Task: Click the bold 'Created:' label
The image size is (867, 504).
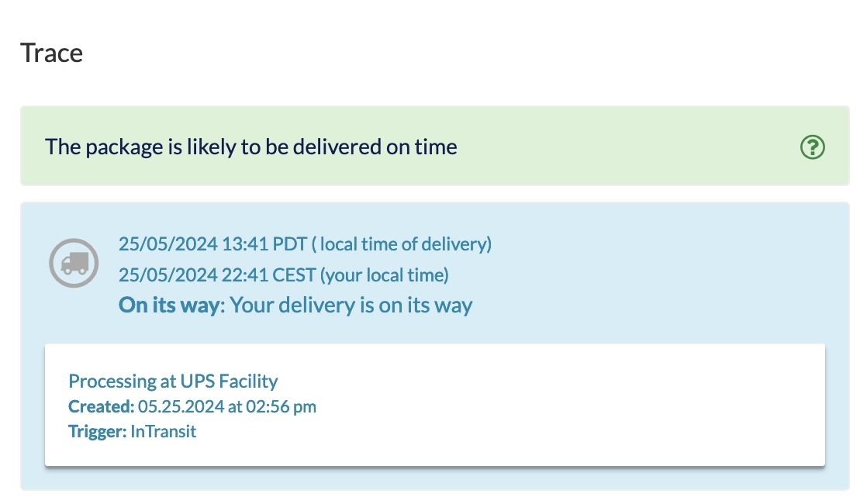Action: click(x=102, y=406)
